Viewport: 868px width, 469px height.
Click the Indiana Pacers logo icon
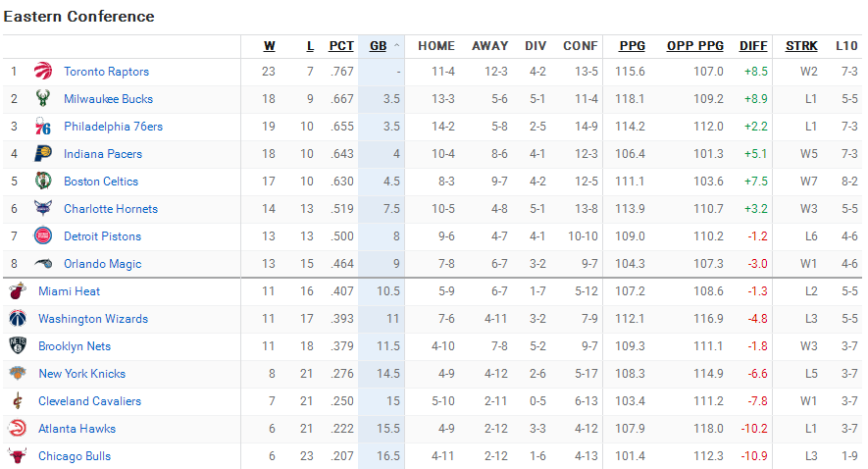[42, 154]
